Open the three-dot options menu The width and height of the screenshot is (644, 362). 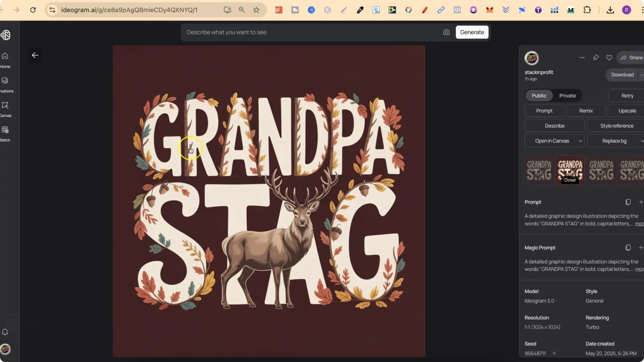582,57
